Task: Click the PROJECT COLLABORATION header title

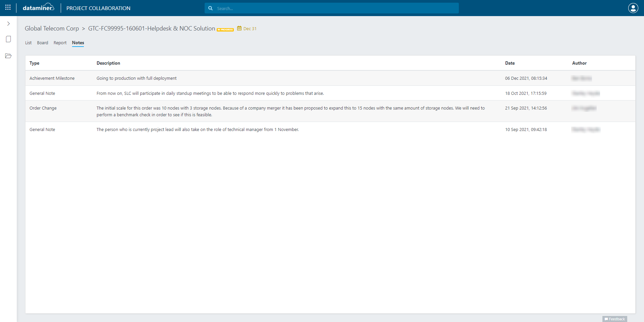Action: 98,8
